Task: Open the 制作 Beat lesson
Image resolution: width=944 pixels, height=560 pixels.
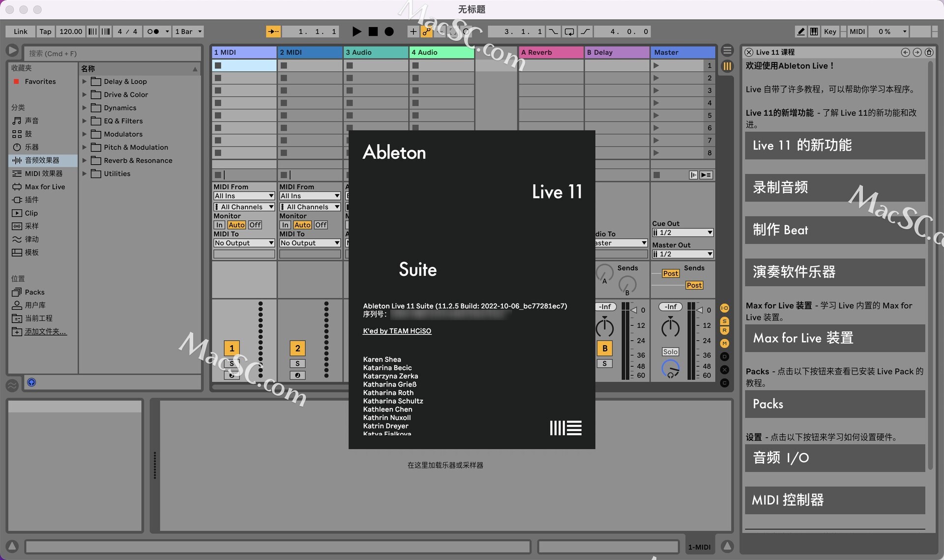Action: point(835,230)
